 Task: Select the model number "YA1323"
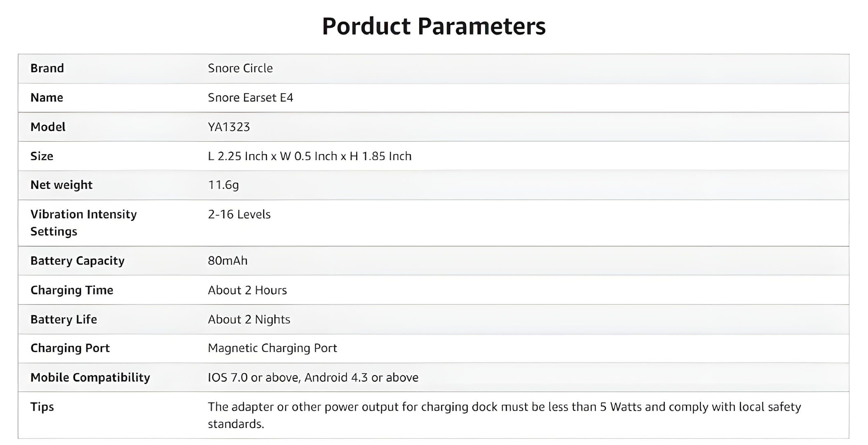pos(229,127)
